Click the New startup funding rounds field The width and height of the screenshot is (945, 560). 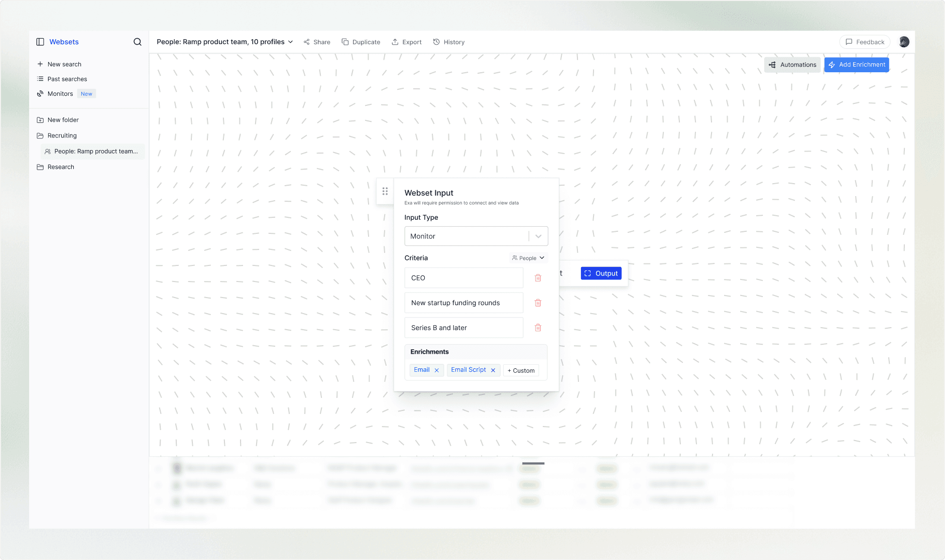(x=463, y=303)
